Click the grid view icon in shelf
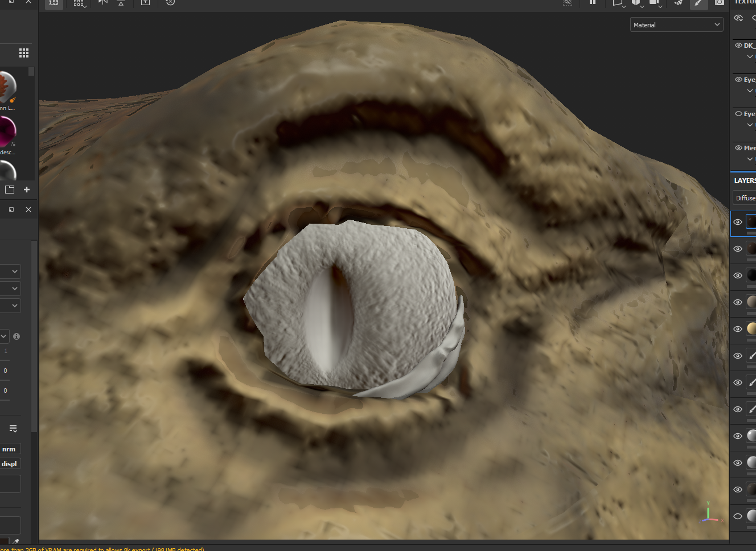This screenshot has width=756, height=551. 23,53
